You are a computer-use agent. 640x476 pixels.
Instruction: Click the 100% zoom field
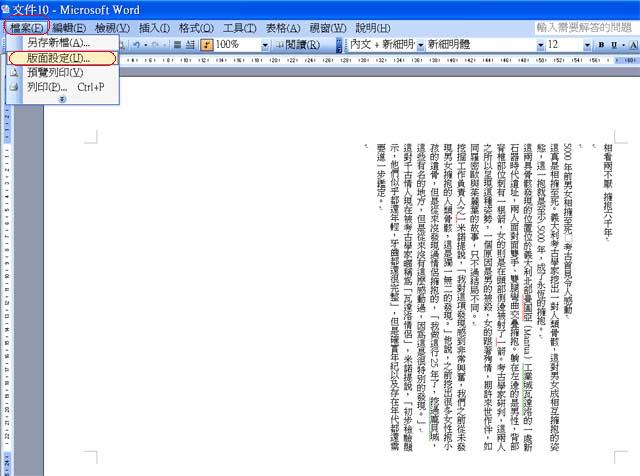point(237,44)
